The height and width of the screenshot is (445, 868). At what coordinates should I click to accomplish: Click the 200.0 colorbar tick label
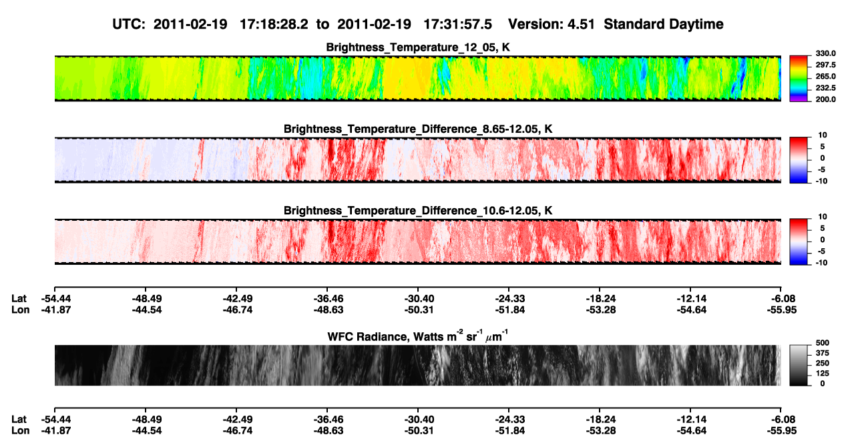(x=825, y=99)
